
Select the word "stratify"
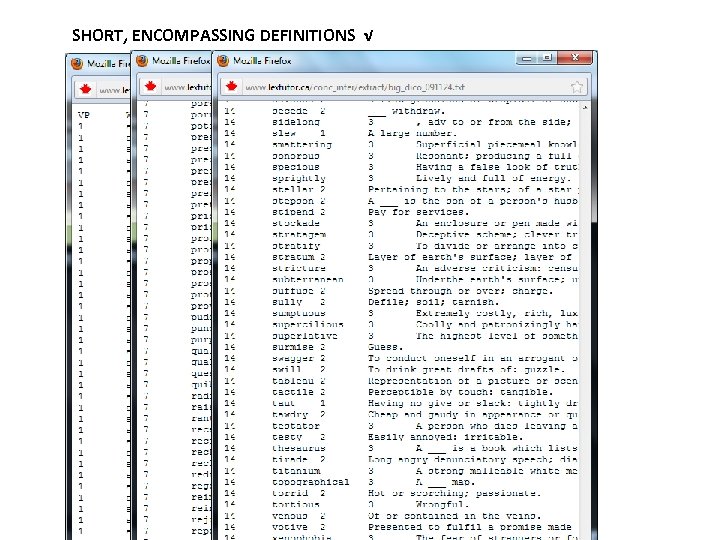pyautogui.click(x=295, y=246)
